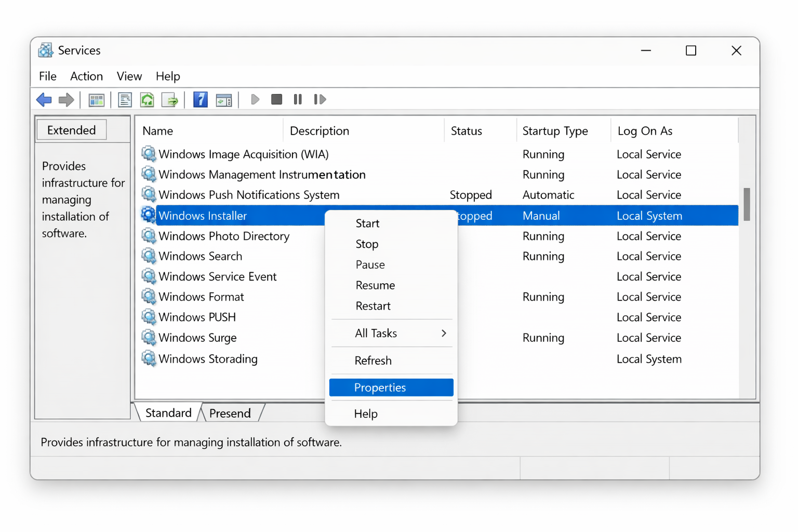The image size is (798, 532).
Task: Click gear icon beside Windows Installer
Action: pos(149,215)
